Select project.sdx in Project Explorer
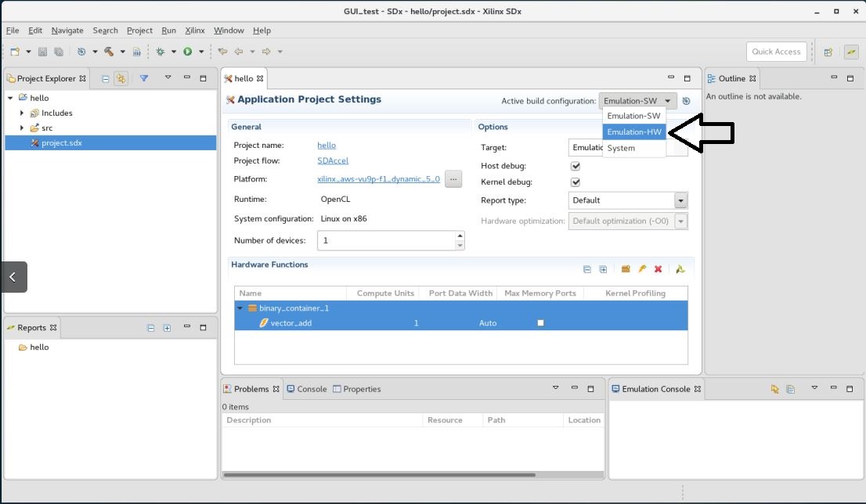Viewport: 866px width, 504px height. click(110, 143)
